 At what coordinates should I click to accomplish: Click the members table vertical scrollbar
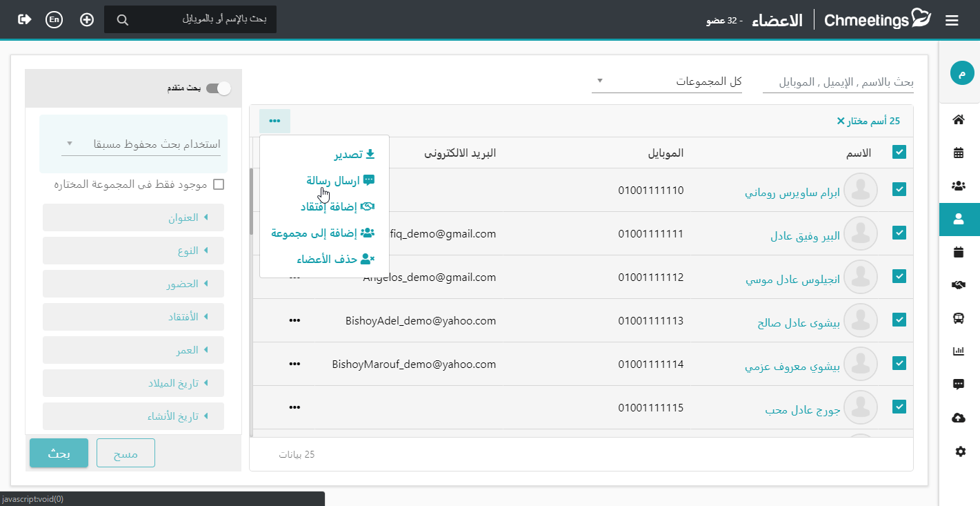tap(251, 200)
